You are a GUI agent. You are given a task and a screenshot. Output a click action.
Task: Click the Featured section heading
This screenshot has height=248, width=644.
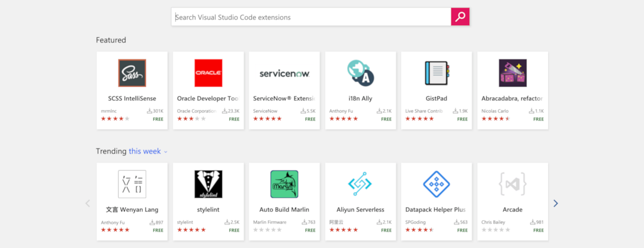point(111,40)
